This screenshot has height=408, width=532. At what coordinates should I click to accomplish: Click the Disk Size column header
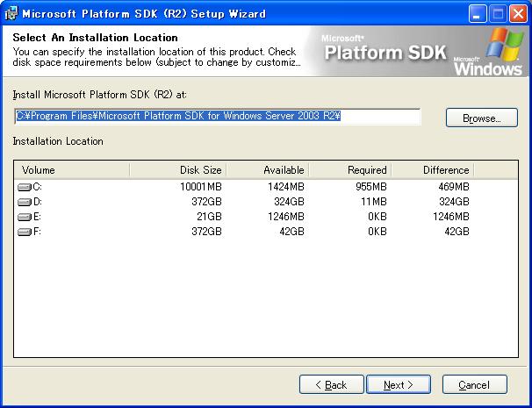click(x=183, y=169)
